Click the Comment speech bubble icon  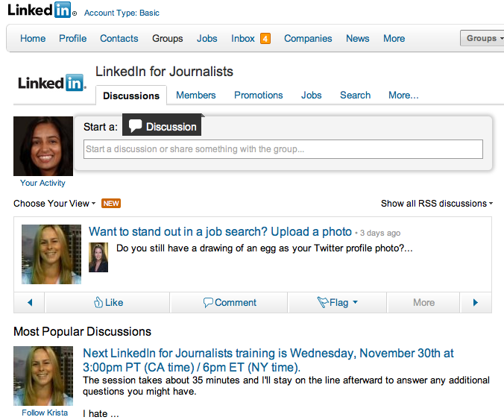(208, 302)
